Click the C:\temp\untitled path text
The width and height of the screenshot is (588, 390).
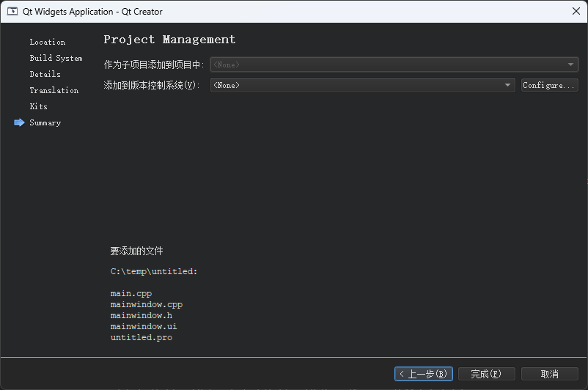click(154, 271)
